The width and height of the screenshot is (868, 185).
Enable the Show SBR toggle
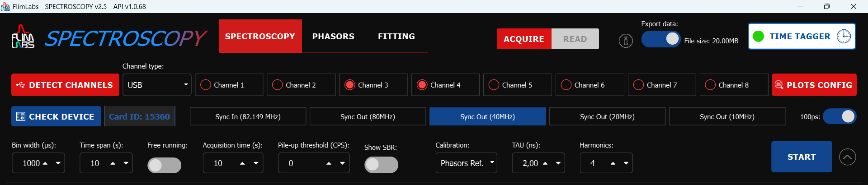click(381, 165)
